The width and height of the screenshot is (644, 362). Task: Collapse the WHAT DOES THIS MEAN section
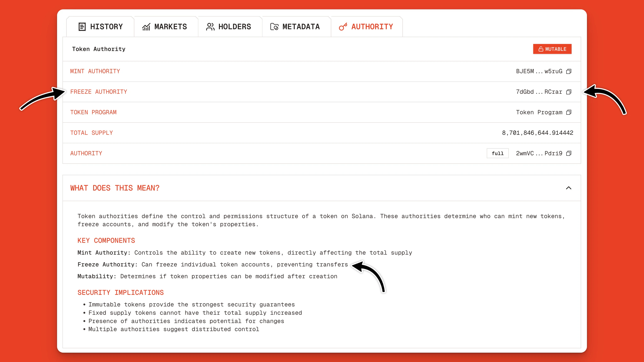pyautogui.click(x=569, y=188)
